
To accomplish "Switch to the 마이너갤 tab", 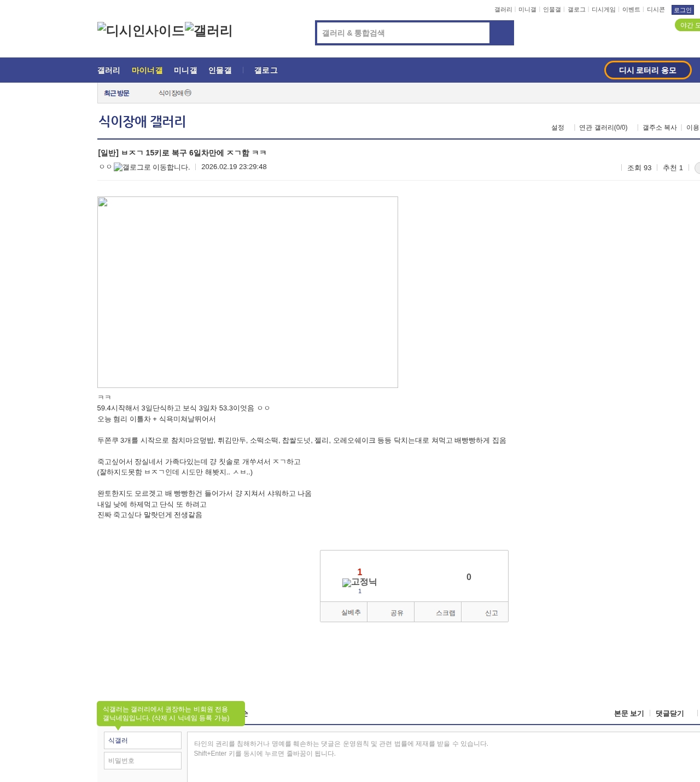I will pyautogui.click(x=147, y=70).
